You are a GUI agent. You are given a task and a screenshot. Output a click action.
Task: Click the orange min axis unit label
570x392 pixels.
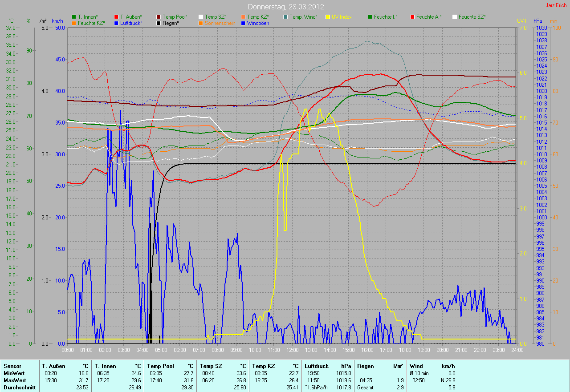(x=554, y=21)
